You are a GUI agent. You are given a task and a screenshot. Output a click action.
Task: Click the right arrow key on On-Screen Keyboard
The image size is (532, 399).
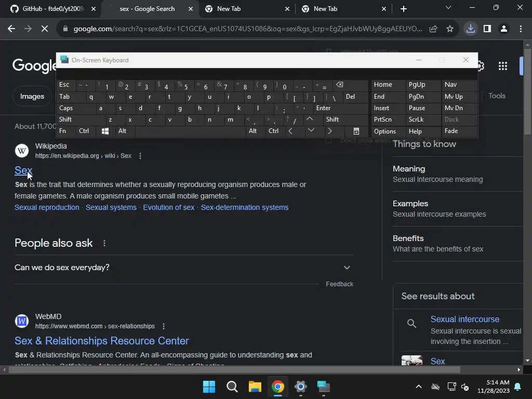(330, 131)
